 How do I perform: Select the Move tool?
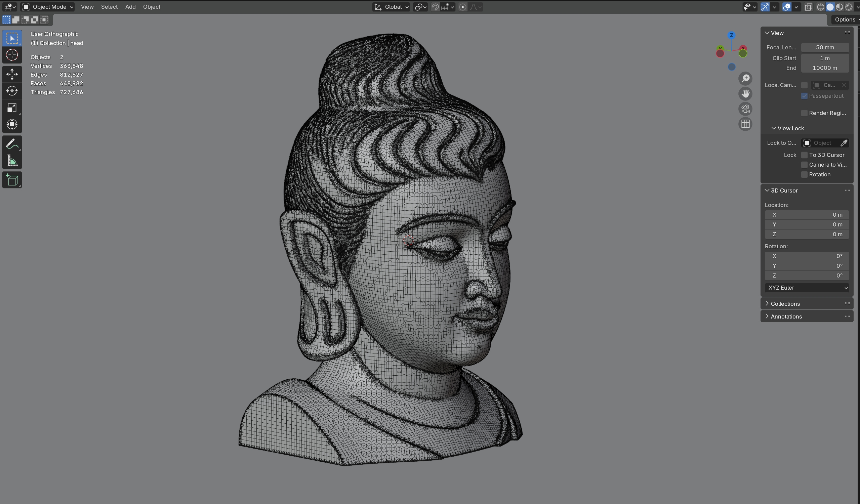(12, 74)
